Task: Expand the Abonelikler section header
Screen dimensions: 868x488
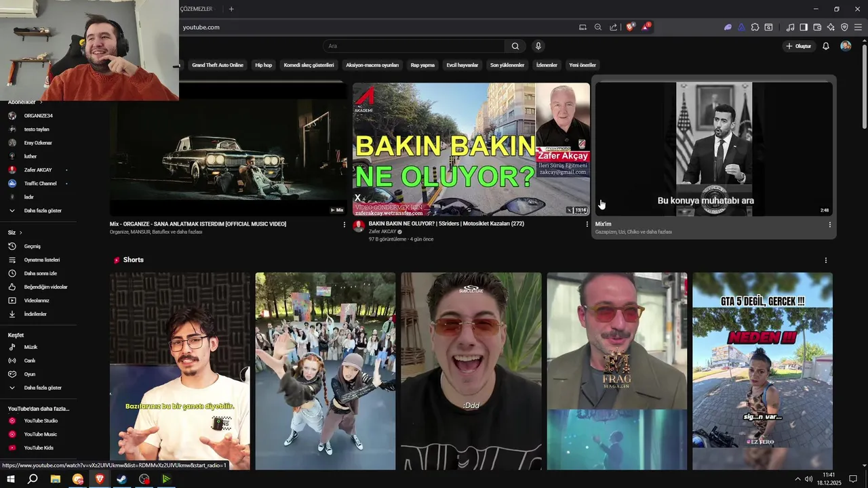Action: [x=24, y=102]
